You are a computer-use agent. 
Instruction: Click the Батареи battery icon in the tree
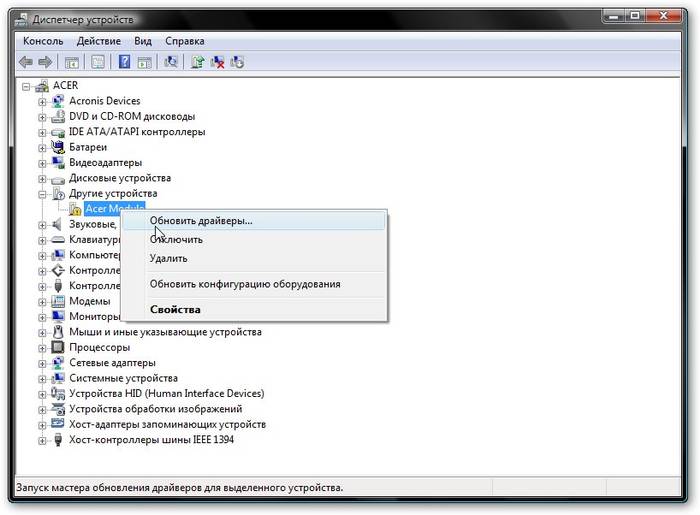58,147
